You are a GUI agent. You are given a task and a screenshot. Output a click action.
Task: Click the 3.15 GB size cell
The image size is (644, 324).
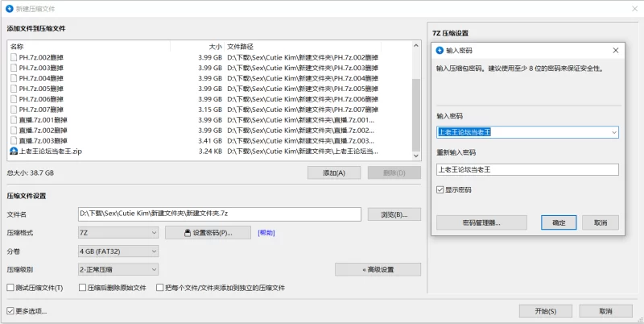point(210,110)
